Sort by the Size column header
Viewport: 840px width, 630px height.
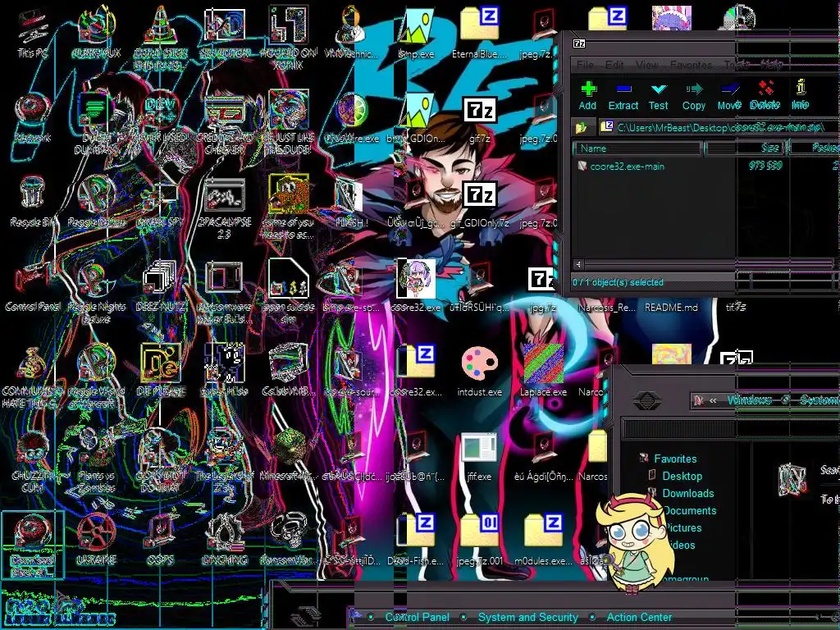click(x=746, y=148)
